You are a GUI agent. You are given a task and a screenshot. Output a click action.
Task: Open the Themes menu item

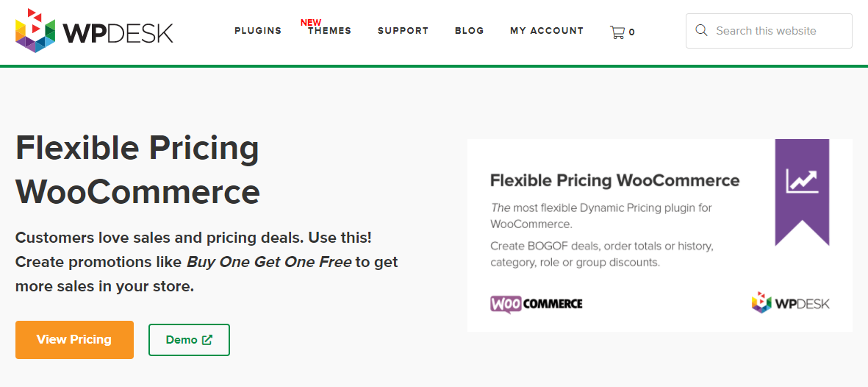330,31
